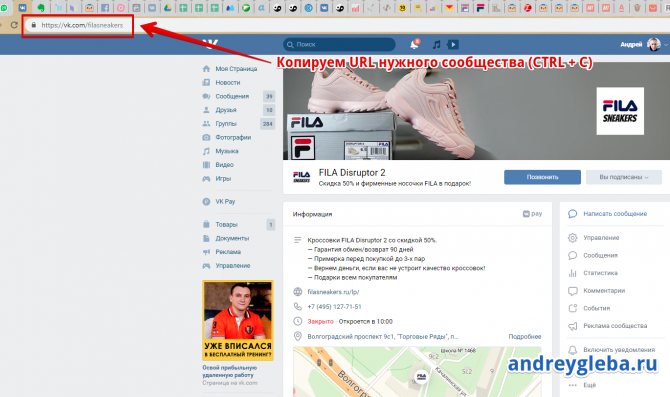Open Товары in left menu
Screen dimensions: 670x397
(226, 224)
